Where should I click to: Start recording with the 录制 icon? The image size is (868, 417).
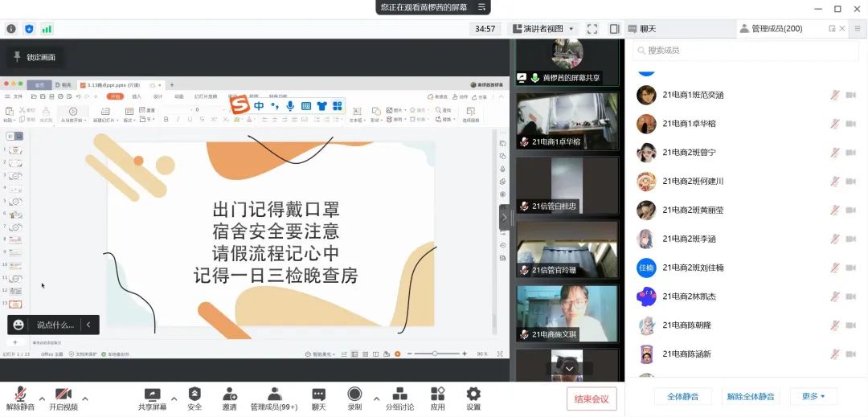click(354, 395)
